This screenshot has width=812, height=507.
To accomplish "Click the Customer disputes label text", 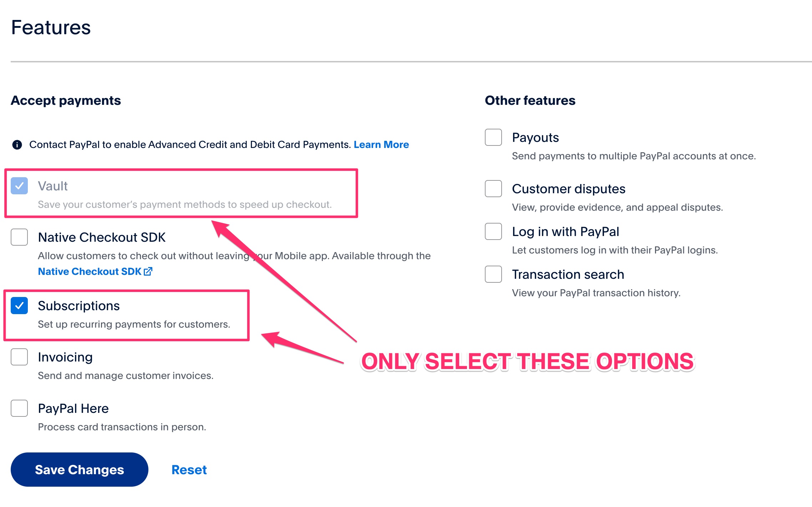I will (x=569, y=189).
